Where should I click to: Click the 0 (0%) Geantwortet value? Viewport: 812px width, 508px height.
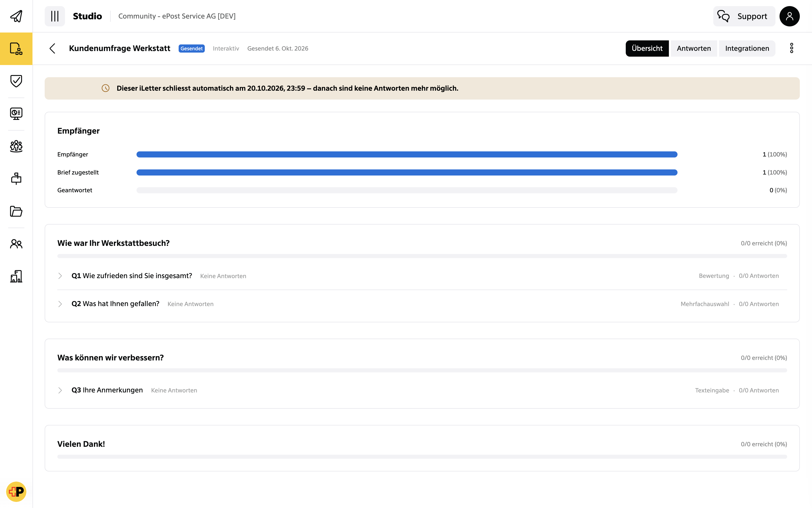click(778, 190)
